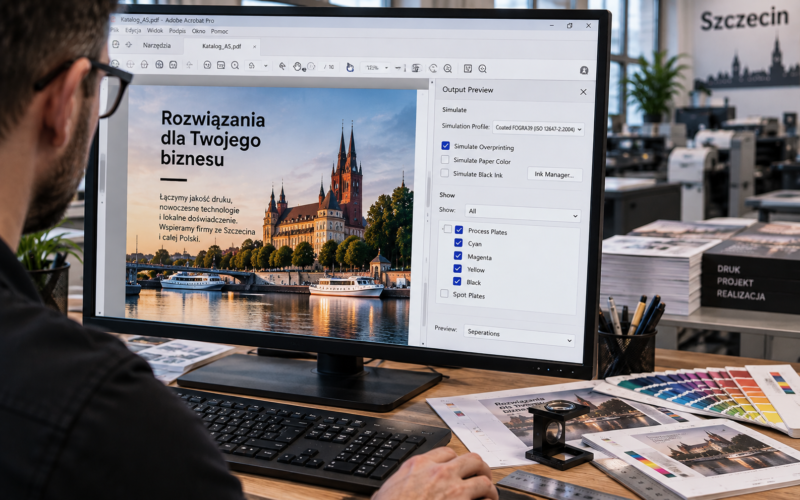Open the Ink Manager dialog
The image size is (800, 500).
coord(554,174)
